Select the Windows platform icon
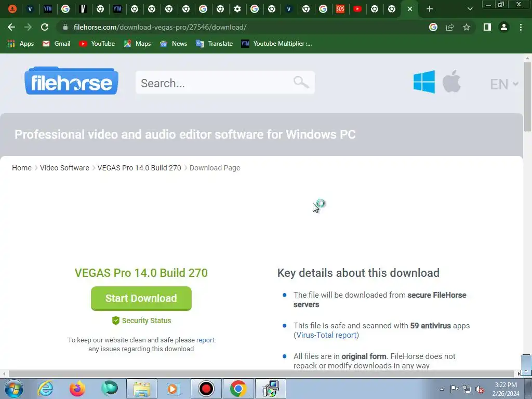The width and height of the screenshot is (532, 399). pyautogui.click(x=424, y=82)
